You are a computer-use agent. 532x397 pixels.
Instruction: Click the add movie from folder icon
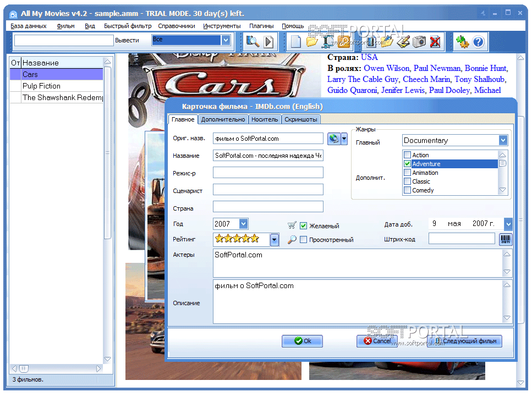click(x=387, y=42)
